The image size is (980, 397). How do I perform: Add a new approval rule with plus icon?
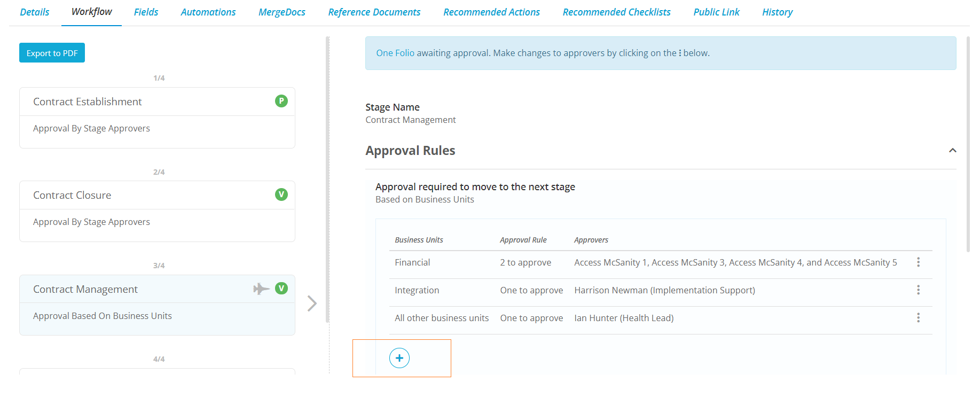399,358
